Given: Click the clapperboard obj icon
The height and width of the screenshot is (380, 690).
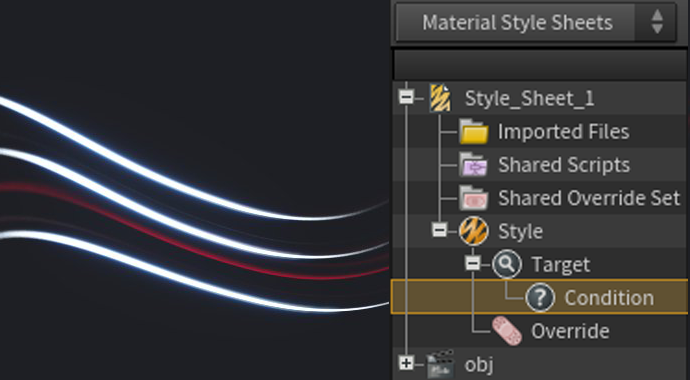Looking at the screenshot, I should tap(440, 364).
